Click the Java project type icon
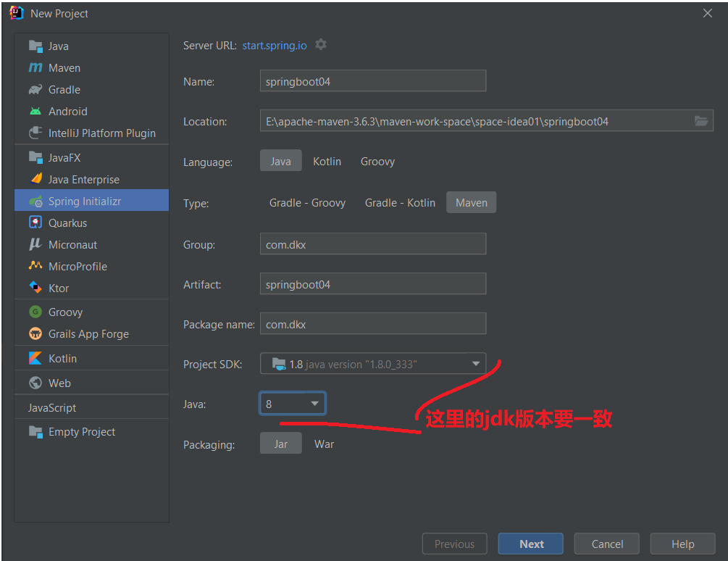 (35, 46)
